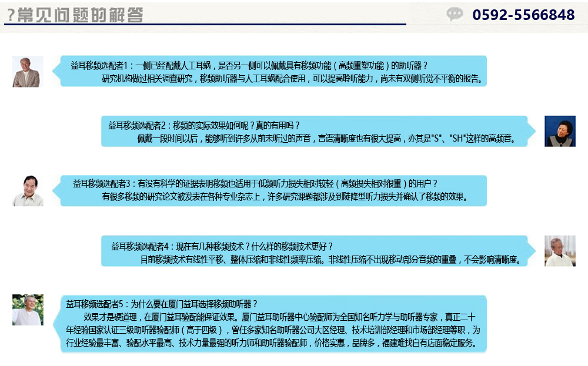
Task: Click question 为什么要在厦门益耳选择移频助听器？
Action: [194, 304]
